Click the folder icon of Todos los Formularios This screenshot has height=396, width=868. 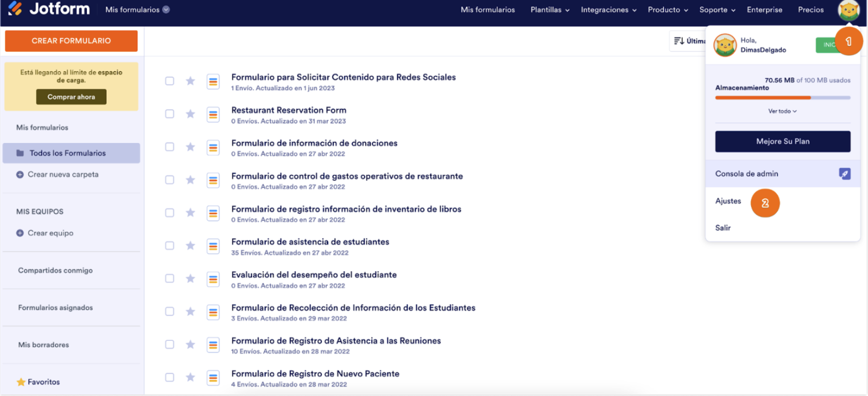pyautogui.click(x=20, y=153)
